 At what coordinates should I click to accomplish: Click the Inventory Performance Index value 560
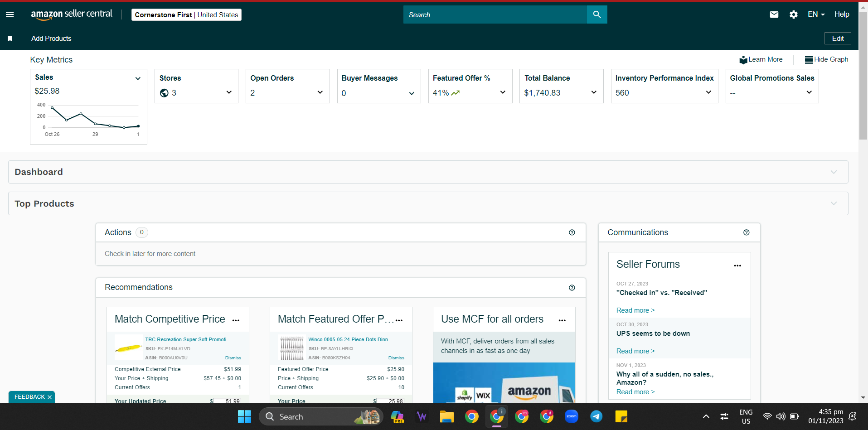point(622,93)
